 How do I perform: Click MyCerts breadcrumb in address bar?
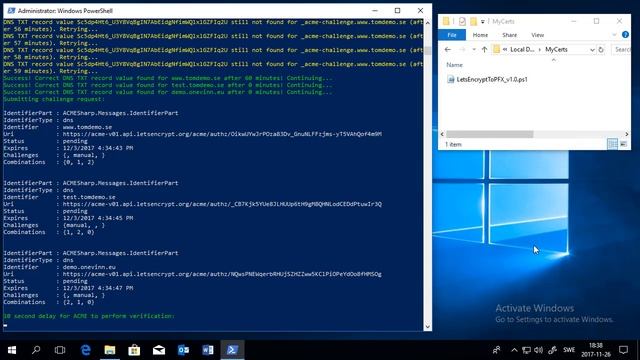coord(556,49)
